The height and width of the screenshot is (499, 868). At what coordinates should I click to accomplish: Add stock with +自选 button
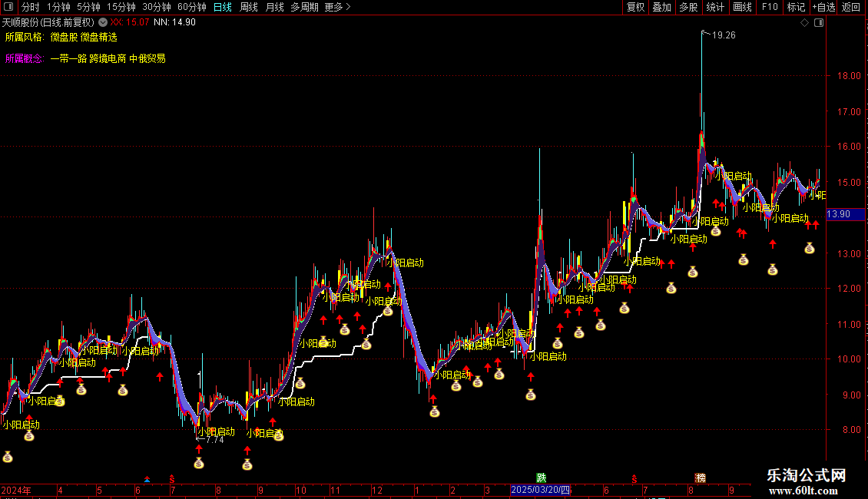click(823, 7)
